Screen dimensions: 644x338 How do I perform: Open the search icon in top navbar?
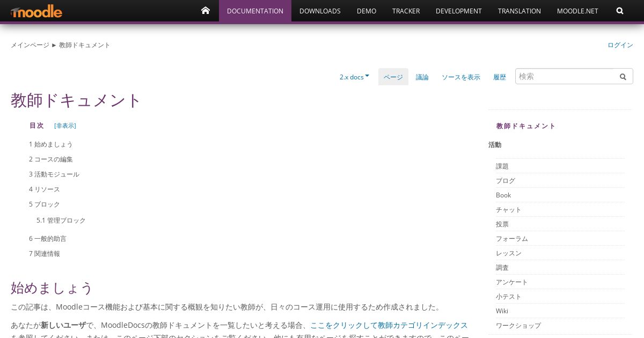620,11
